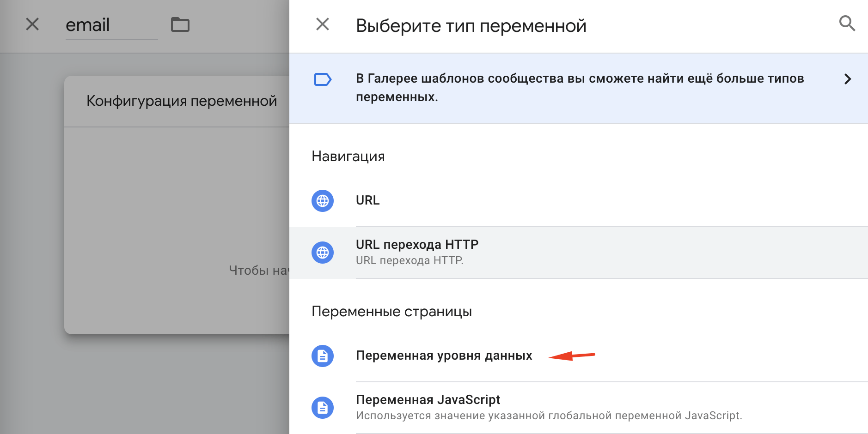Image resolution: width=868 pixels, height=434 pixels.
Task: Click the URL перехода HTTP description line
Action: coord(410,260)
